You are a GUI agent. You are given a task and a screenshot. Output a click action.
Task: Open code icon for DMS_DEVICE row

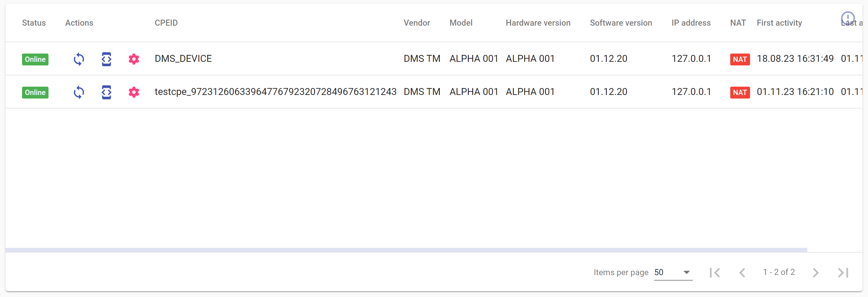point(106,59)
